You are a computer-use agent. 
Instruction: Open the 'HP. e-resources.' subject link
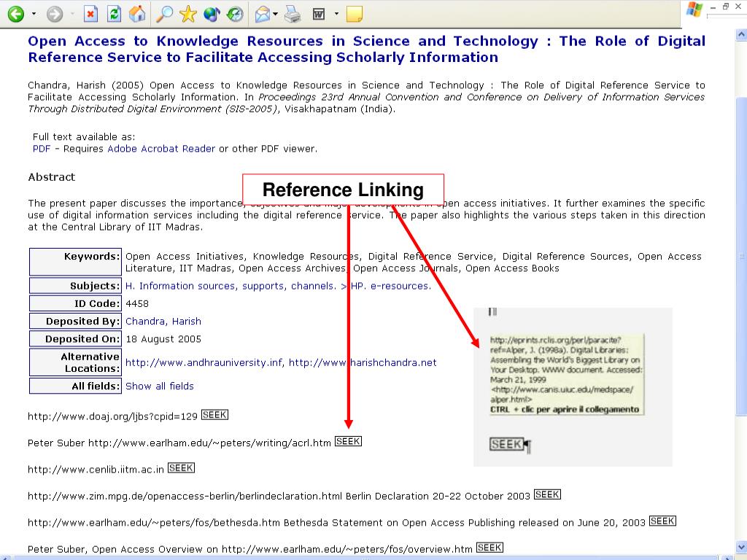point(391,286)
